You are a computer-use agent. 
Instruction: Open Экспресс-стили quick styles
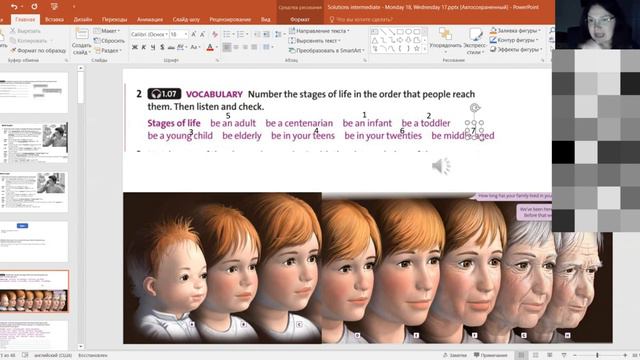(x=475, y=40)
